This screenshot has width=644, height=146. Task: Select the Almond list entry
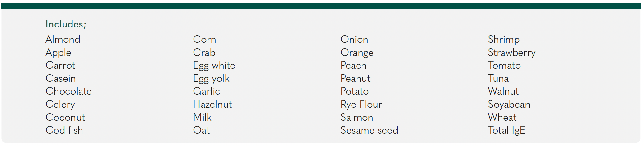pos(63,39)
